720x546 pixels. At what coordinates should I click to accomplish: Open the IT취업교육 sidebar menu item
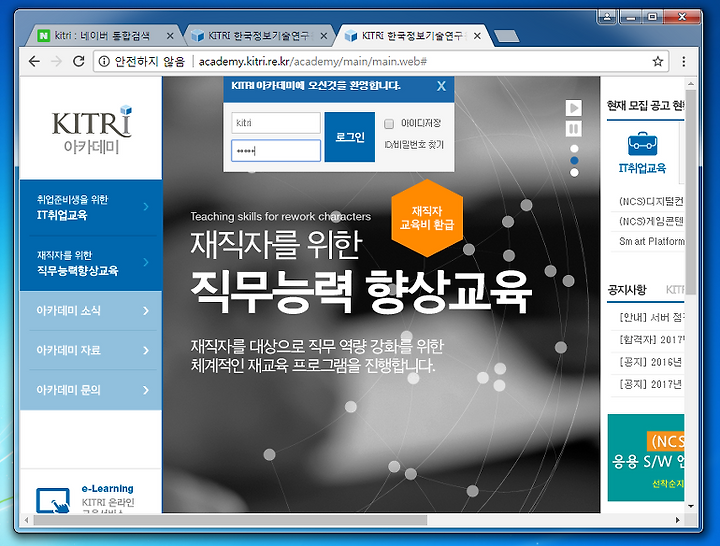[x=91, y=208]
